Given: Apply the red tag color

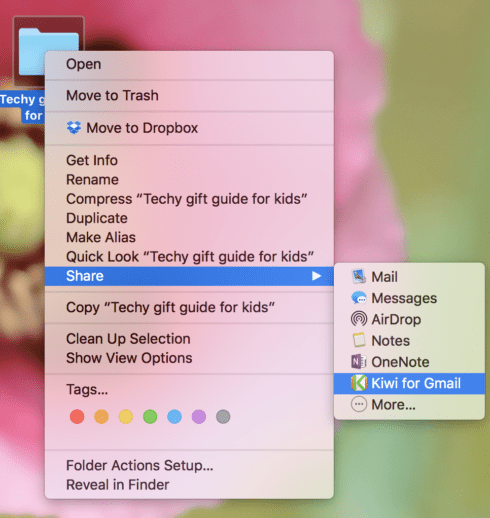Looking at the screenshot, I should point(77,417).
